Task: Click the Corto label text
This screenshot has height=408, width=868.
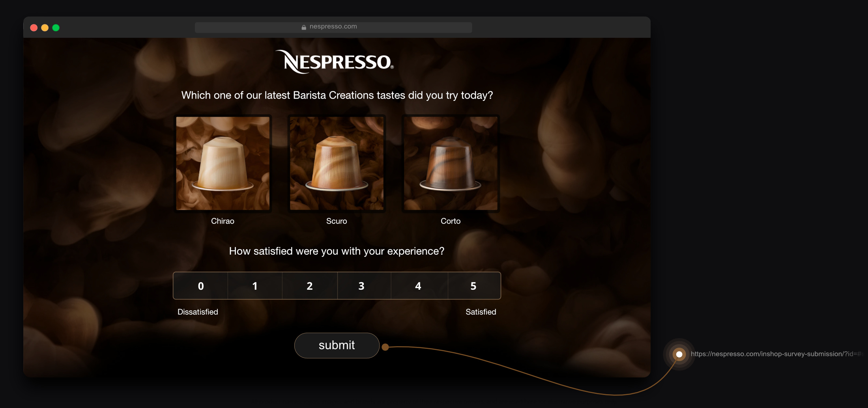Action: point(451,221)
